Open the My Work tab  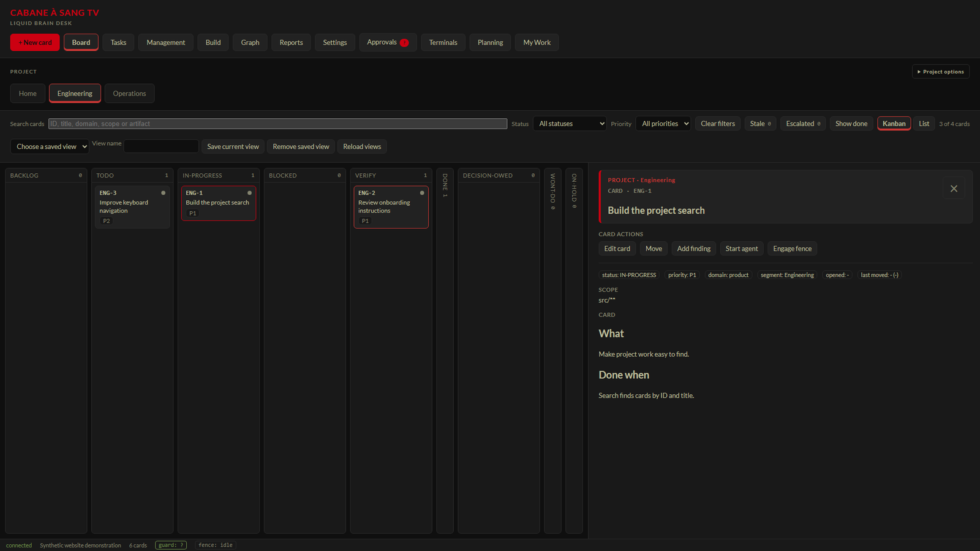click(537, 42)
